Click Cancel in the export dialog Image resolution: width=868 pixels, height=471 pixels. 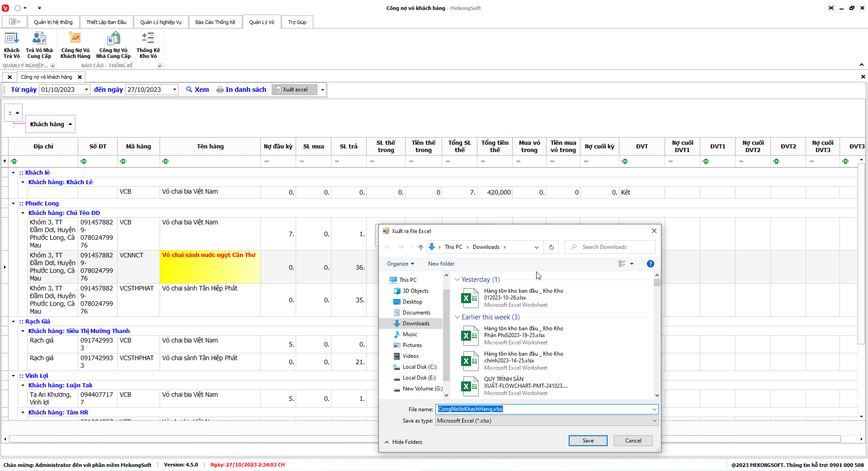tap(633, 441)
